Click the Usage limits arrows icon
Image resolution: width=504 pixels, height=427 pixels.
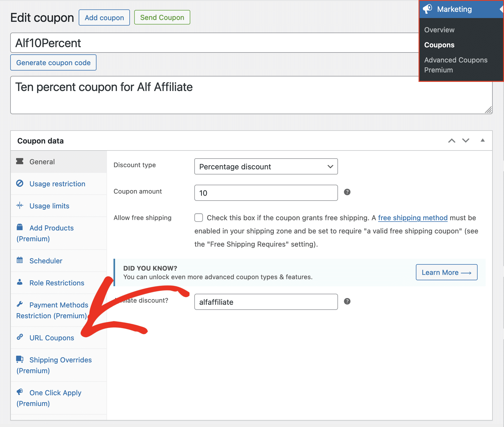click(x=20, y=205)
